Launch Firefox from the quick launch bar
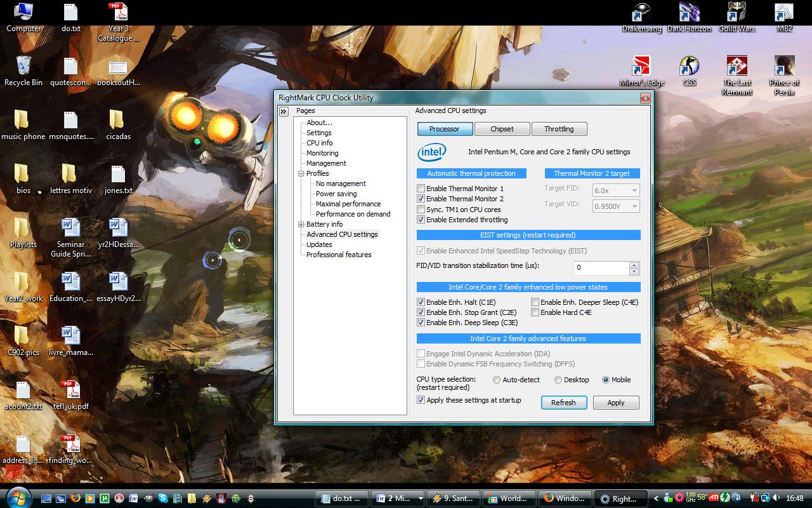812x508 pixels. point(75,498)
